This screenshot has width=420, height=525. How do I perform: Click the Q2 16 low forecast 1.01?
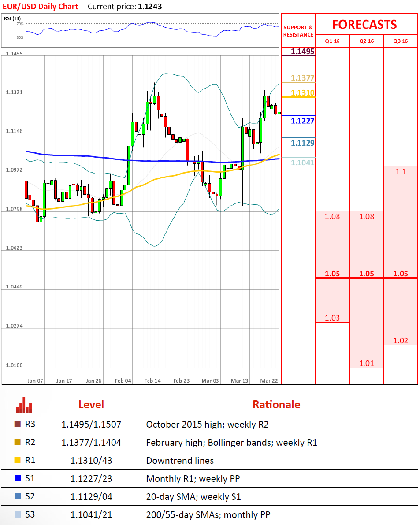(x=366, y=363)
